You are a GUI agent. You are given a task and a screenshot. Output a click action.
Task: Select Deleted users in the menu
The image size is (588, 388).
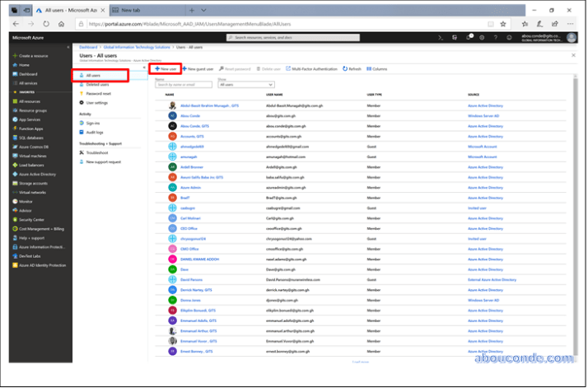pos(97,84)
